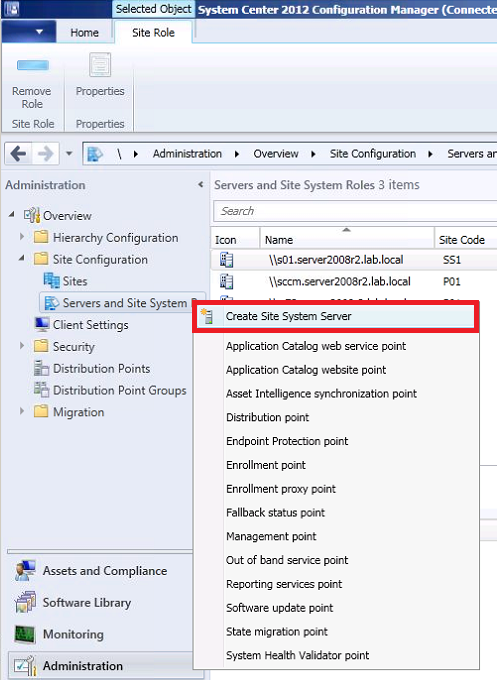The height and width of the screenshot is (680, 497).
Task: Choose Out of band service point
Action: tap(287, 560)
